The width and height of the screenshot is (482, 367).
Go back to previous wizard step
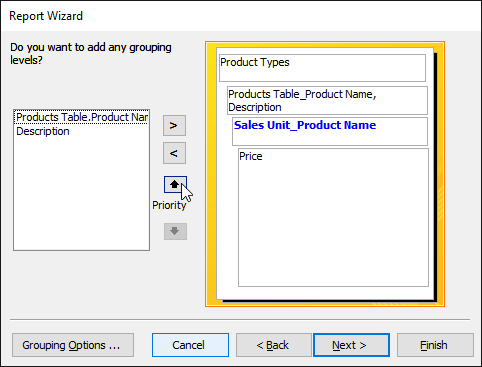point(274,345)
